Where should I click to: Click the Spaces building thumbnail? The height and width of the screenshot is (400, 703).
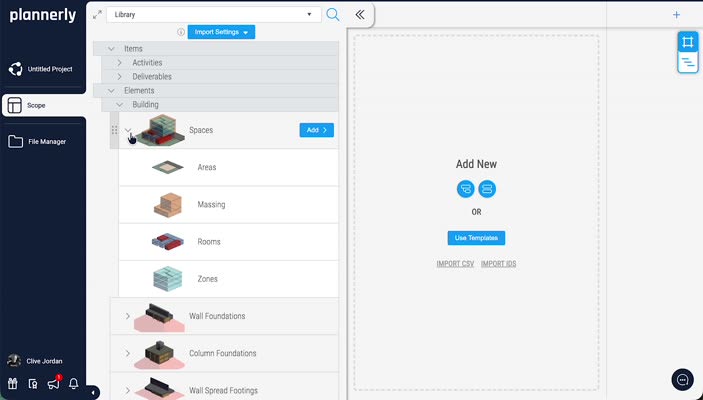160,130
